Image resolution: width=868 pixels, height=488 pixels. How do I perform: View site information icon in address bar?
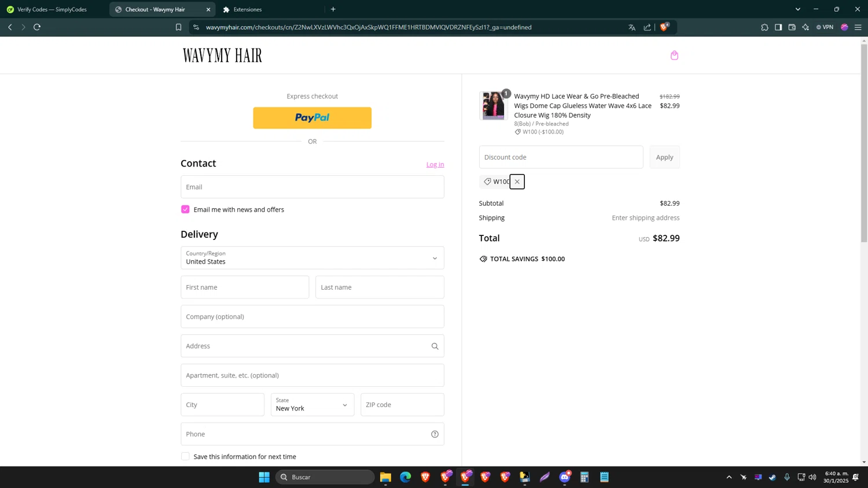[196, 27]
